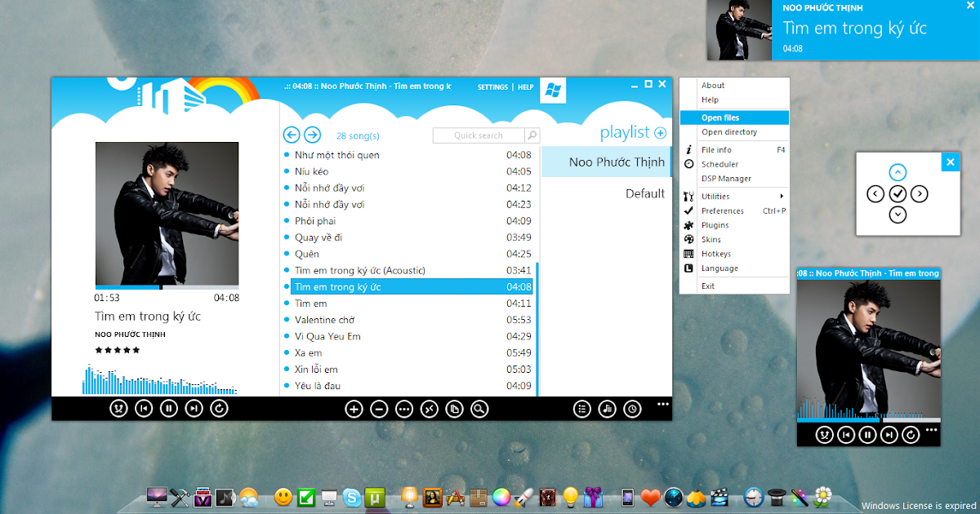Pause playback in the mini player
Viewport: 980px width, 514px height.
(x=868, y=435)
